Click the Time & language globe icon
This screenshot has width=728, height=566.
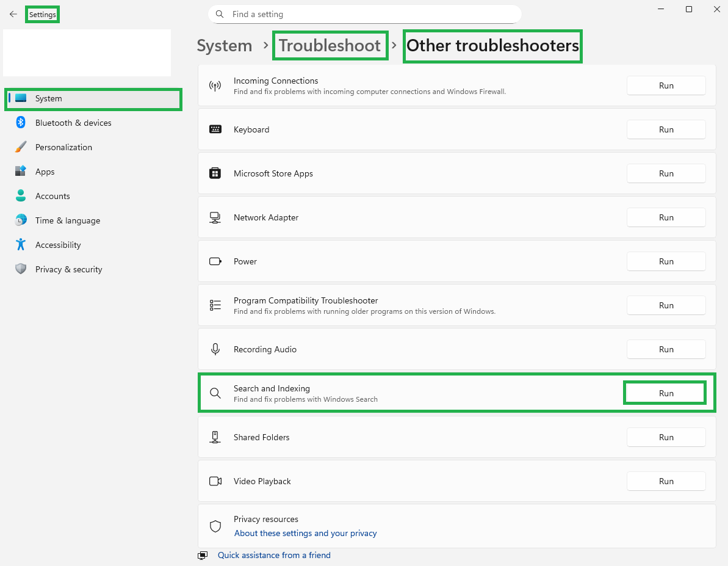20,220
